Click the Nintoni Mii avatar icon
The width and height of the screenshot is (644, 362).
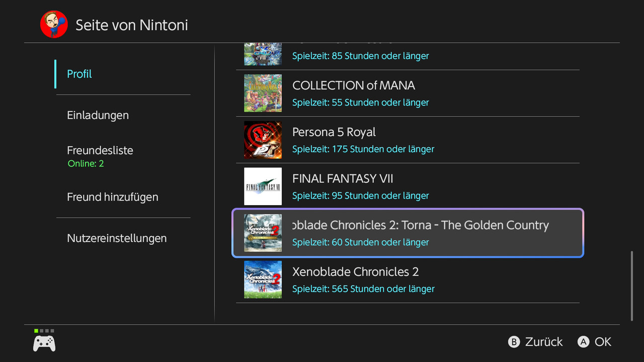54,24
